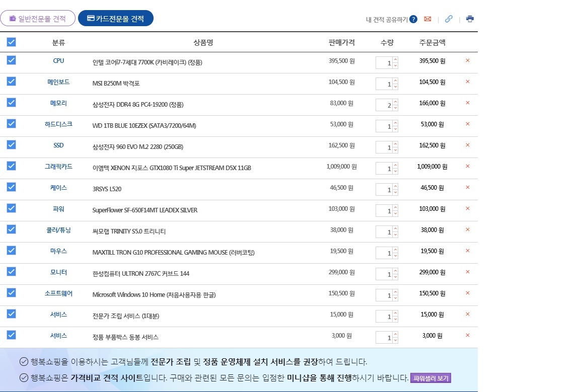Screen dimensions: 580x392
Task: Delete the WD 1TB BLUE row
Action: (x=468, y=123)
